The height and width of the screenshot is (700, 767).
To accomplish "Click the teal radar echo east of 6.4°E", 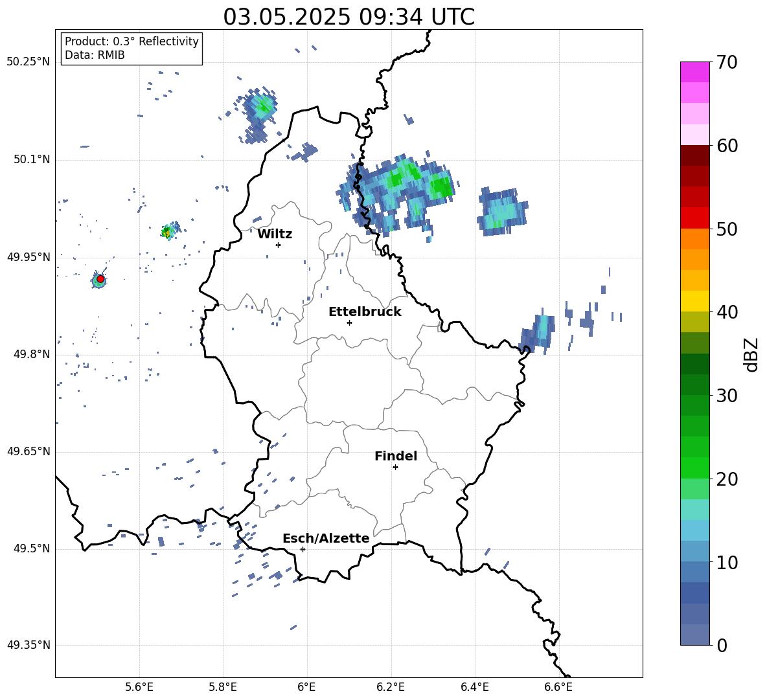I will [502, 211].
